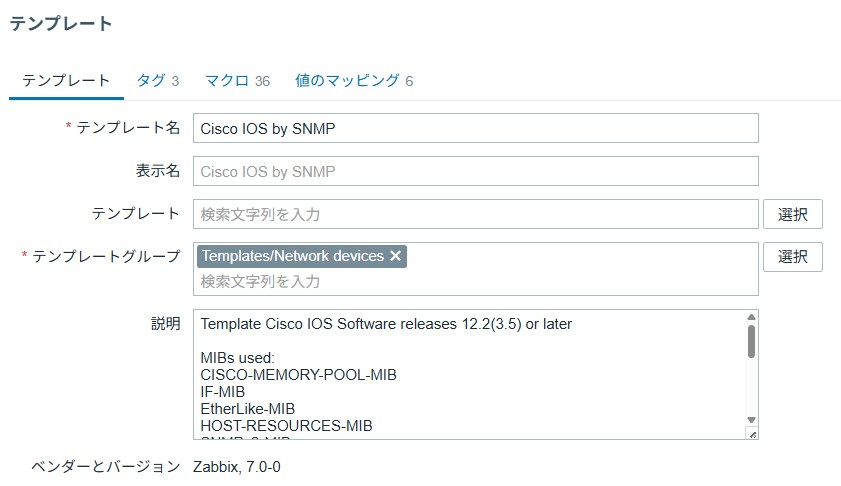Switch to the 値のマッピング tab
This screenshot has height=486, width=841.
[354, 80]
